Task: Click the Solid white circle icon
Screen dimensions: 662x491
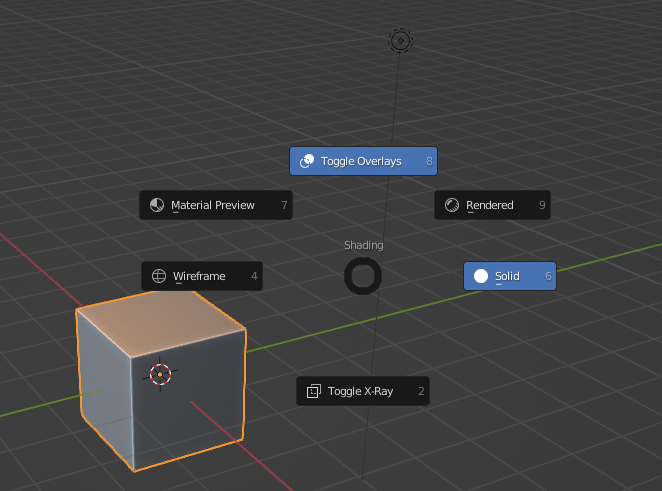Action: pyautogui.click(x=481, y=276)
